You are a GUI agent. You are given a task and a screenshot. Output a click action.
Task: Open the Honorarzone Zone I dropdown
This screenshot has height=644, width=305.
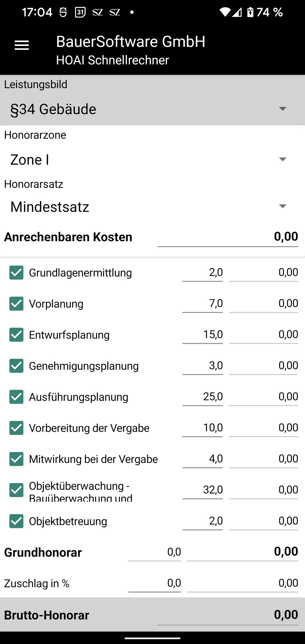point(152,160)
